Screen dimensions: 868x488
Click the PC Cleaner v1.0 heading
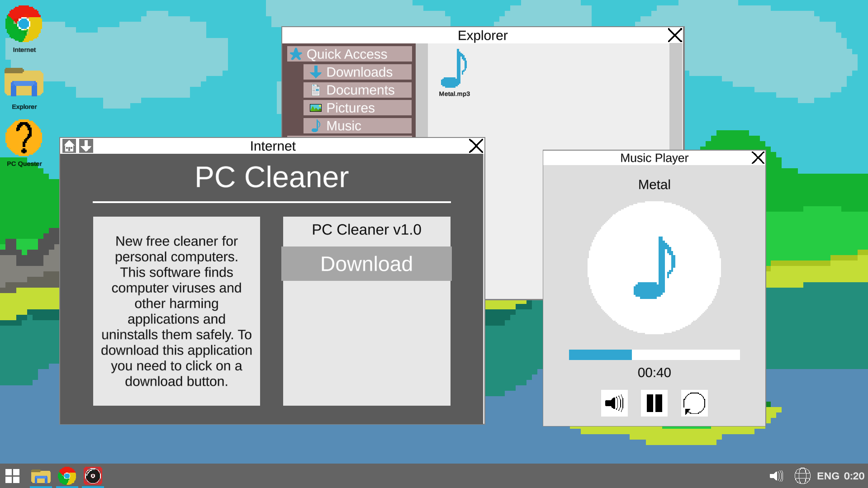pos(366,230)
